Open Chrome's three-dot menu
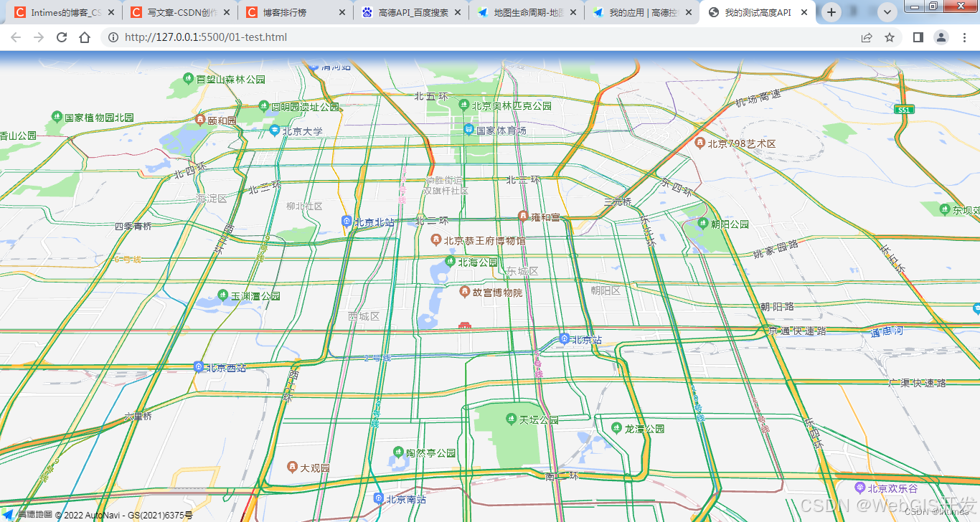The image size is (980, 522). point(964,37)
